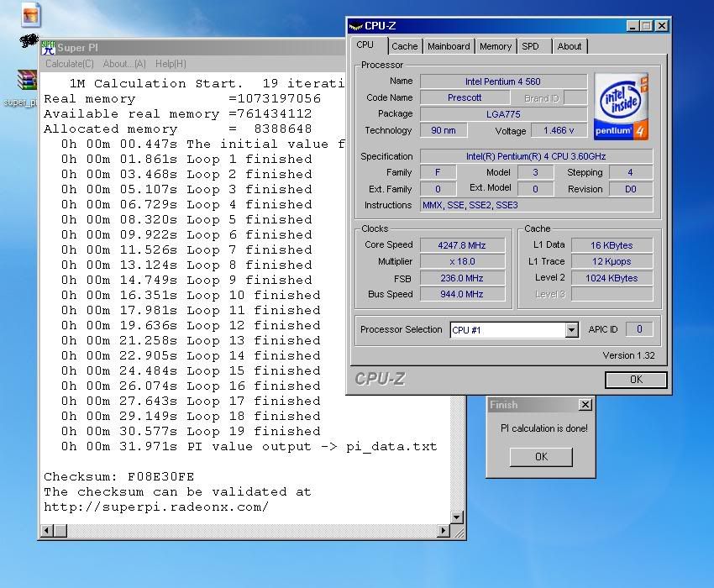Image resolution: width=714 pixels, height=588 pixels.
Task: Select the super_pi WinRAR archive icon
Action: 27,80
